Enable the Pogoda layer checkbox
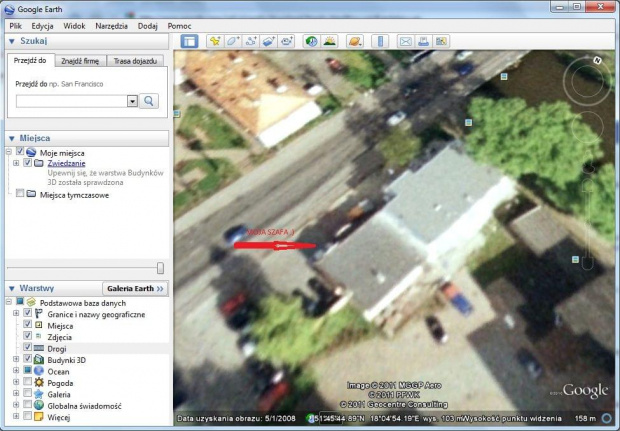Viewport: 620px width, 431px height. (x=27, y=382)
